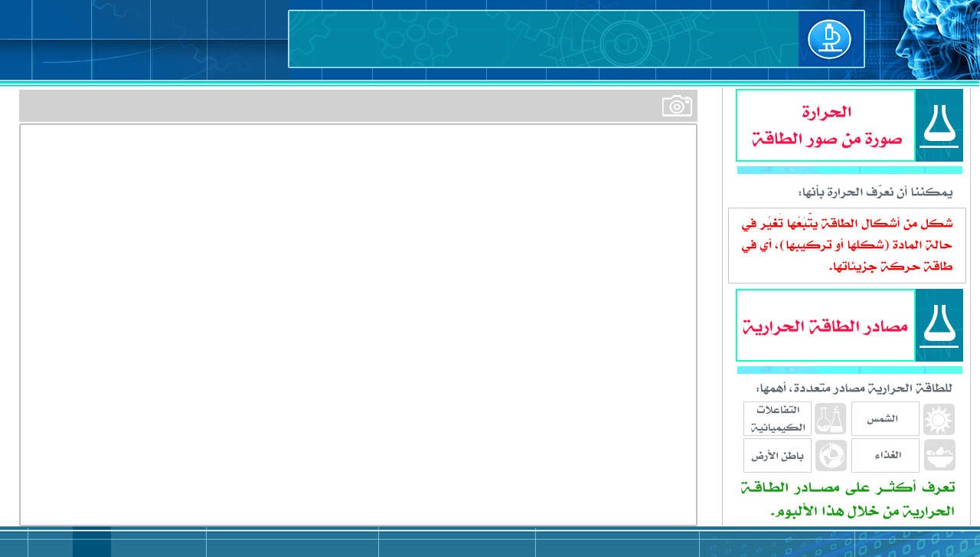Click the flask icon beside مصادر الطاقة الحرارية
980x557 pixels.
tap(939, 325)
